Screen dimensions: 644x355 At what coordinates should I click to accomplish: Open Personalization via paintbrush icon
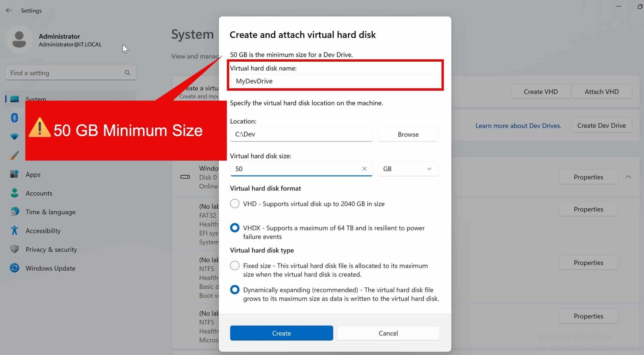click(14, 155)
